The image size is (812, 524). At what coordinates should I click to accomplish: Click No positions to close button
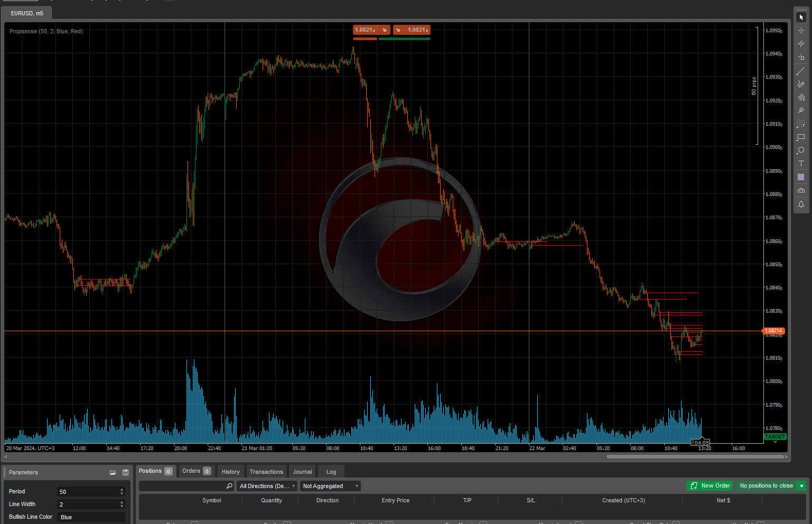click(x=766, y=486)
